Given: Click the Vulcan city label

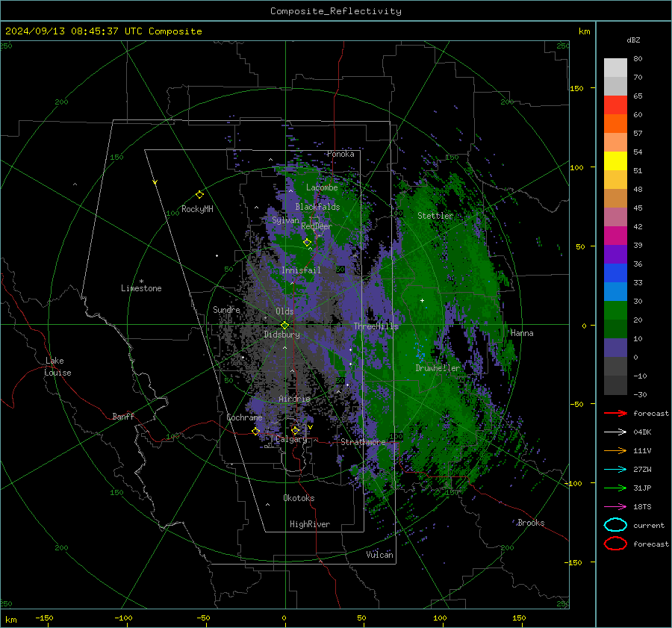Looking at the screenshot, I should click(379, 555).
